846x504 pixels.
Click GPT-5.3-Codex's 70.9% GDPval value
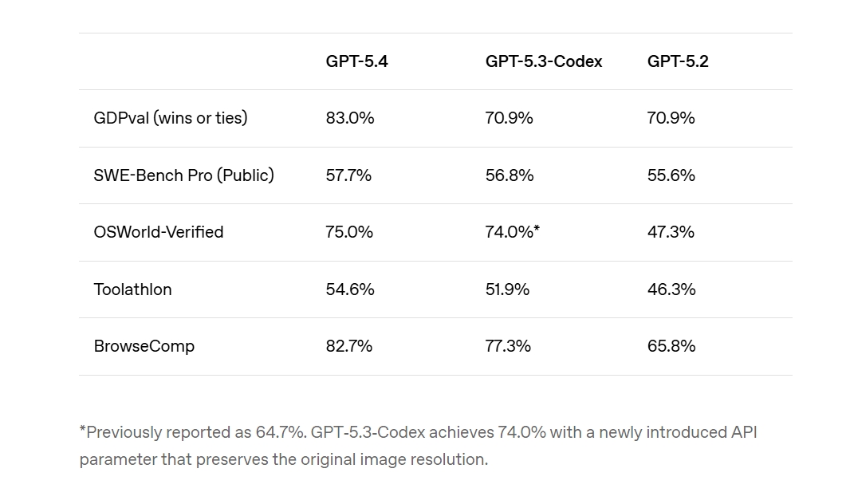(x=510, y=118)
